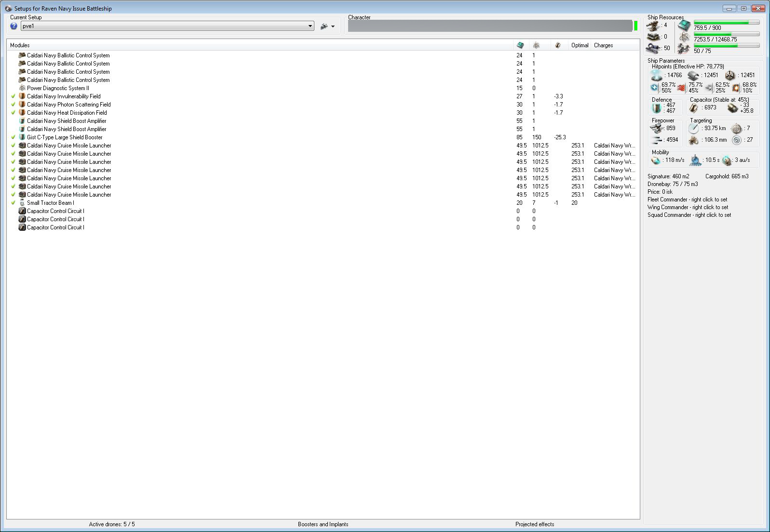Click the capacitor column header icon

pos(558,45)
